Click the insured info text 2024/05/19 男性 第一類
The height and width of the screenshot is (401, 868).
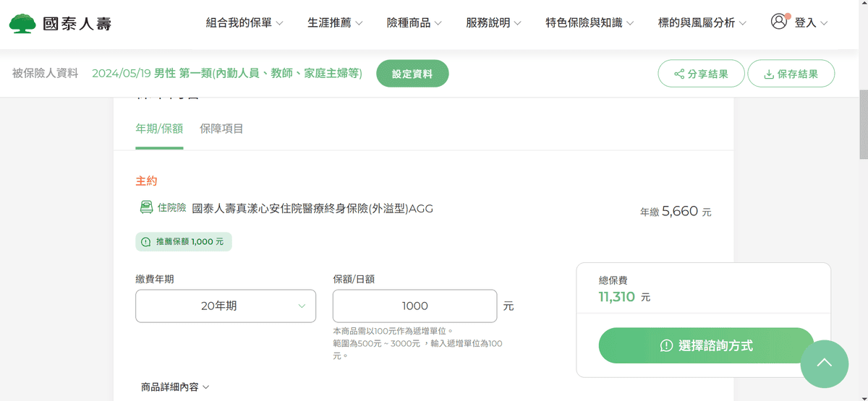coord(227,74)
